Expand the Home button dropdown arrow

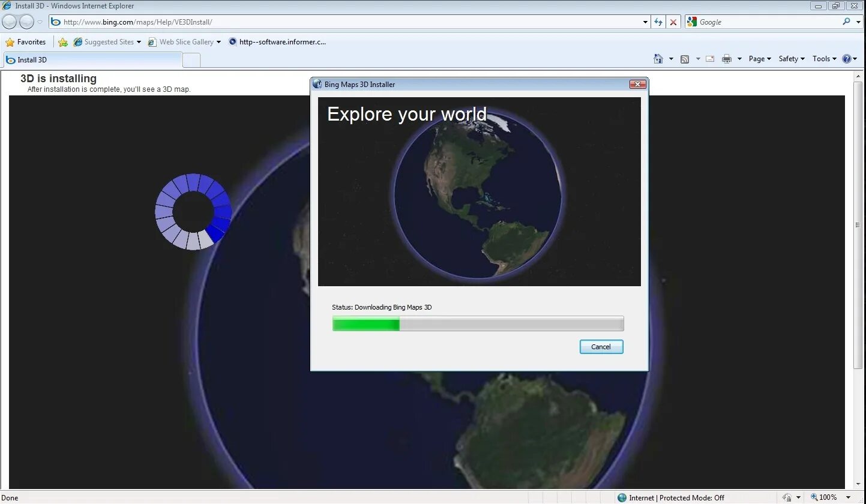coord(671,59)
